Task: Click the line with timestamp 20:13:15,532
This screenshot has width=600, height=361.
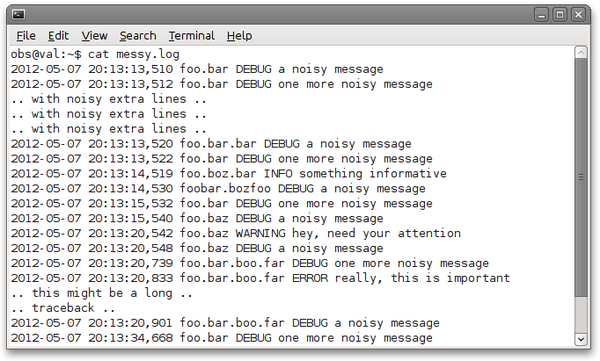Action: (x=222, y=204)
